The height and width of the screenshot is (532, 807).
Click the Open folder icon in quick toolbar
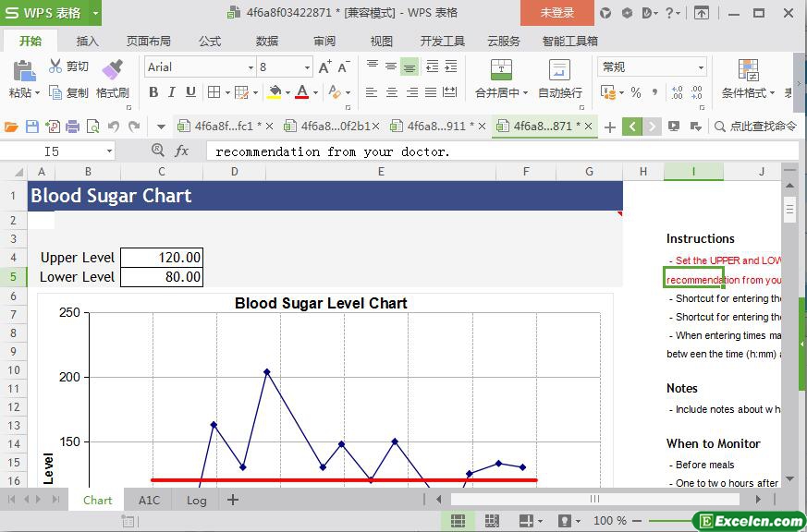(x=11, y=127)
